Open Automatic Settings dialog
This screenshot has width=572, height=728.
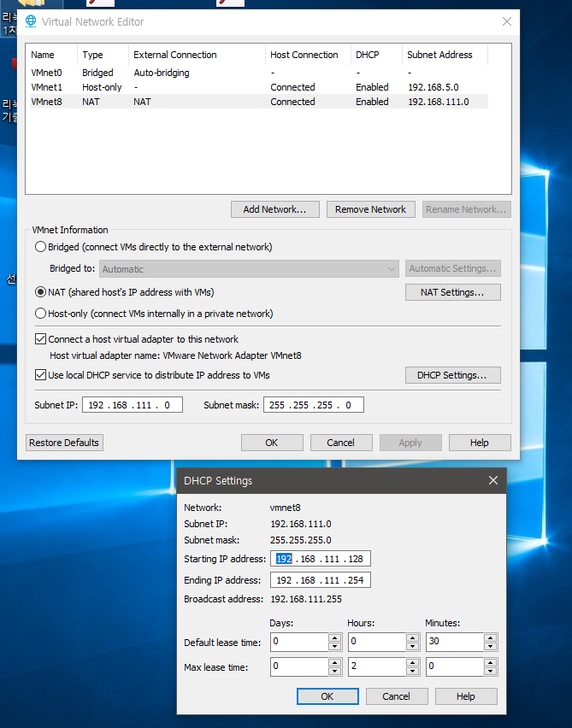(452, 268)
